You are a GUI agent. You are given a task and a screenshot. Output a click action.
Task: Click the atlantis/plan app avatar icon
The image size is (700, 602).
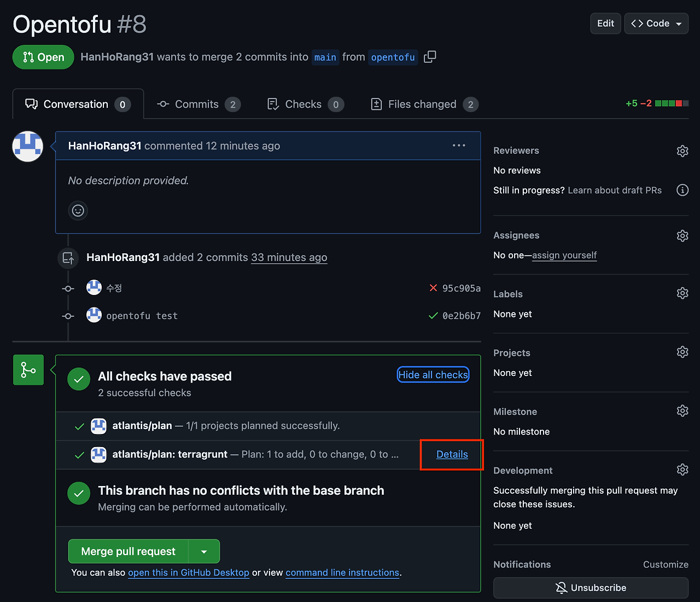(98, 426)
